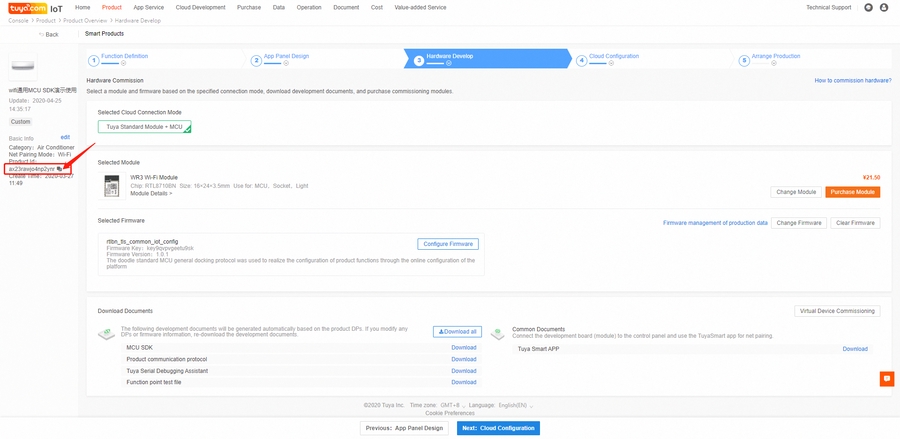
Task: Click step 4 circle Cloud Configuration
Action: [x=581, y=60]
